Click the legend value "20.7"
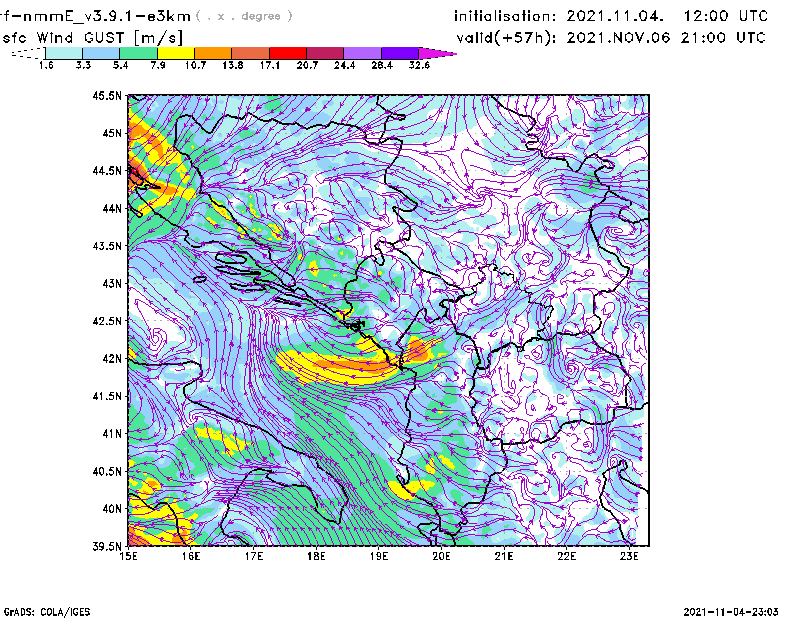 (x=307, y=65)
